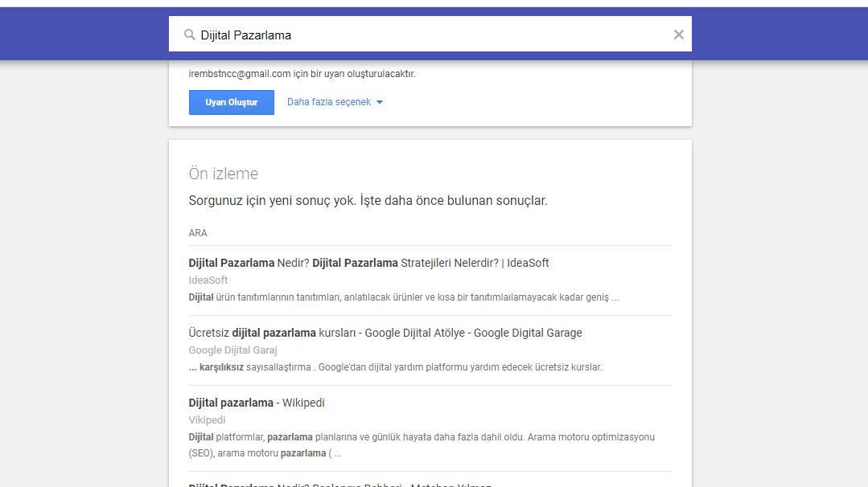The height and width of the screenshot is (487, 868).
Task: Click inside the search input field
Action: (x=402, y=34)
